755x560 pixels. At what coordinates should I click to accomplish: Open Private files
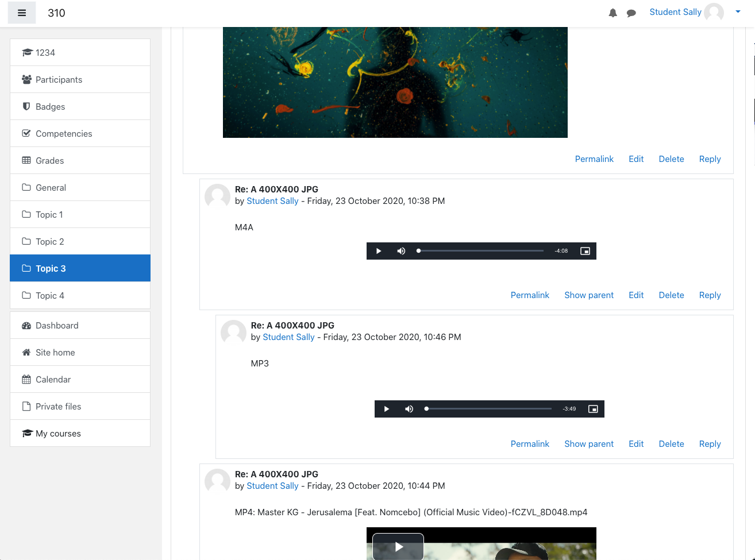coord(80,406)
